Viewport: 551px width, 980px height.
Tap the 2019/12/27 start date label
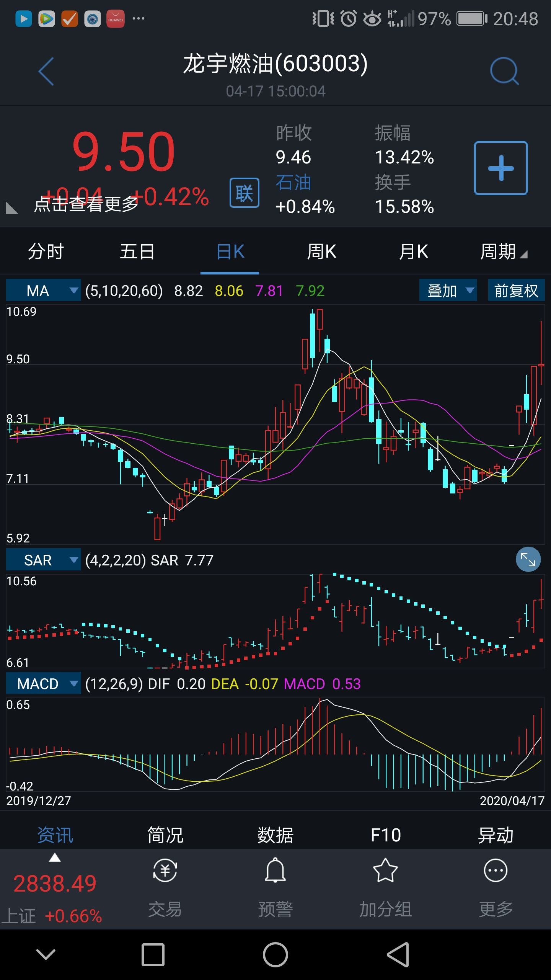coord(39,801)
